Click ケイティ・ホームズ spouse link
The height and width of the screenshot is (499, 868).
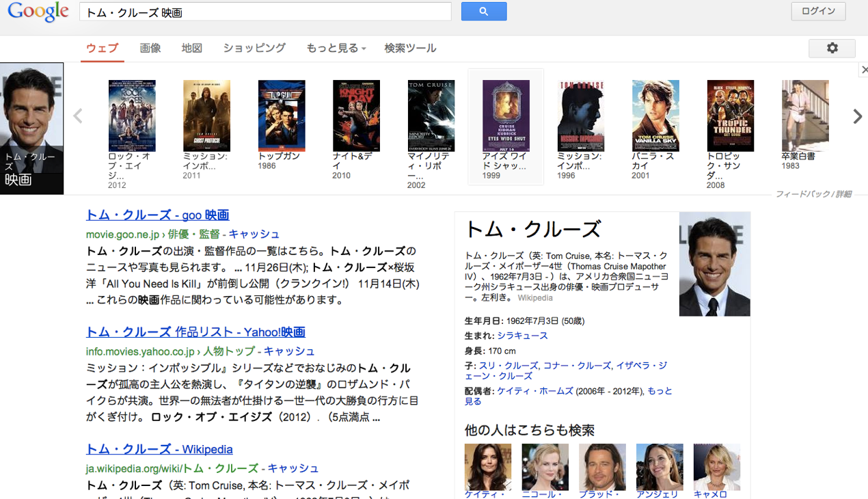pyautogui.click(x=535, y=391)
